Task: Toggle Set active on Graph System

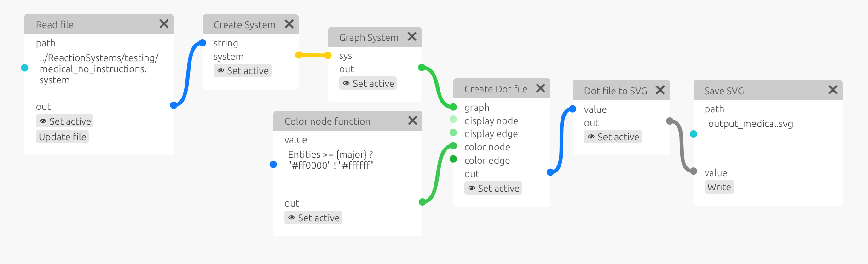Action: click(368, 84)
